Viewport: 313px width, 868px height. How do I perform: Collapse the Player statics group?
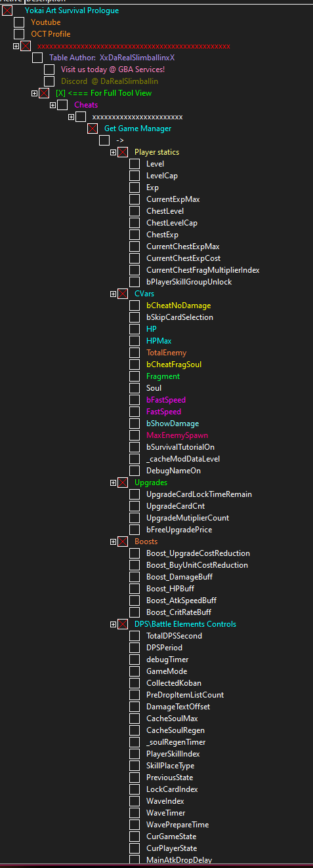(114, 152)
